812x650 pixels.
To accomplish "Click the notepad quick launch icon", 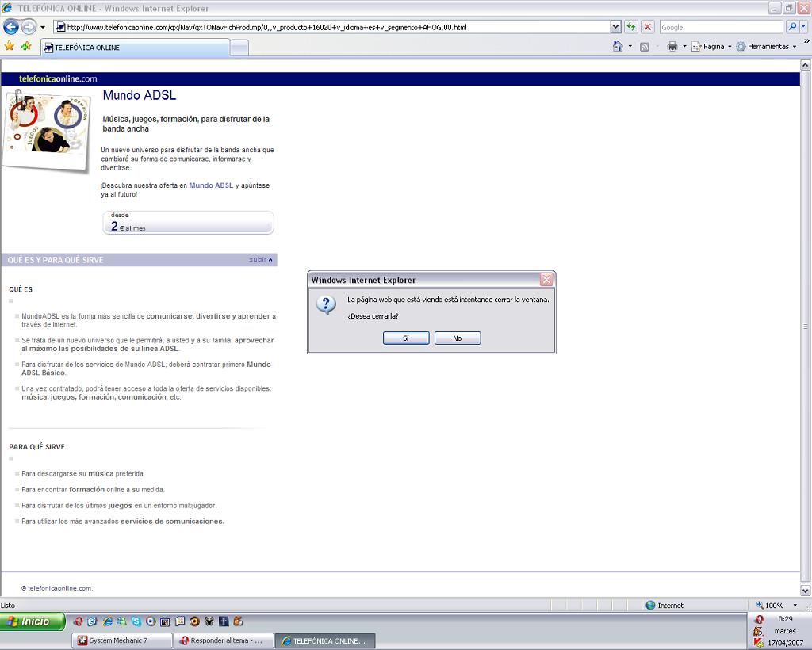I will point(180,621).
